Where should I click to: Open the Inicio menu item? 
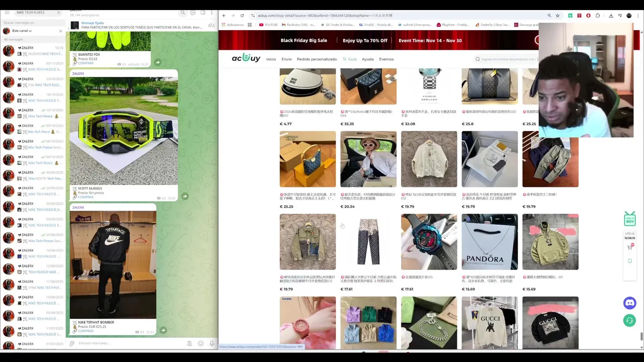tap(271, 59)
